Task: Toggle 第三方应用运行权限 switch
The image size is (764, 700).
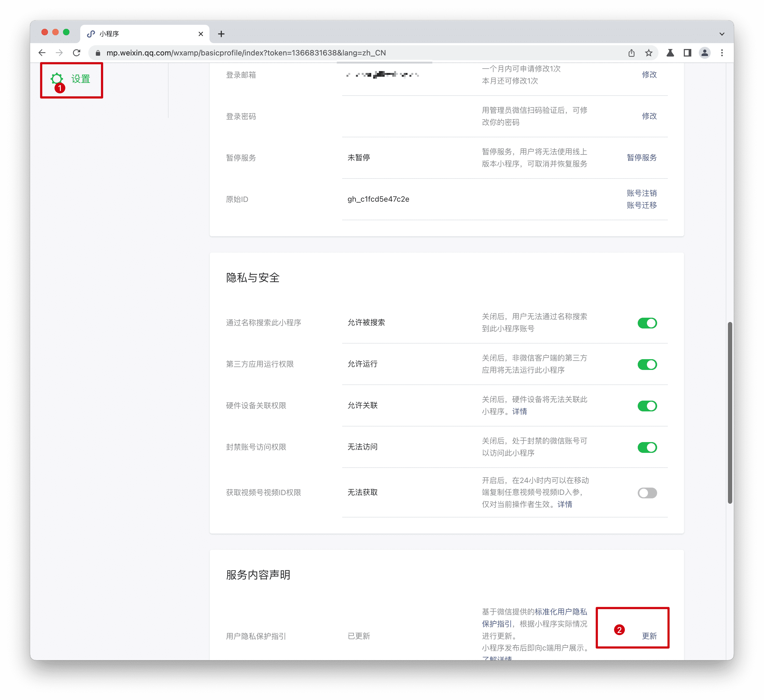Action: (647, 365)
